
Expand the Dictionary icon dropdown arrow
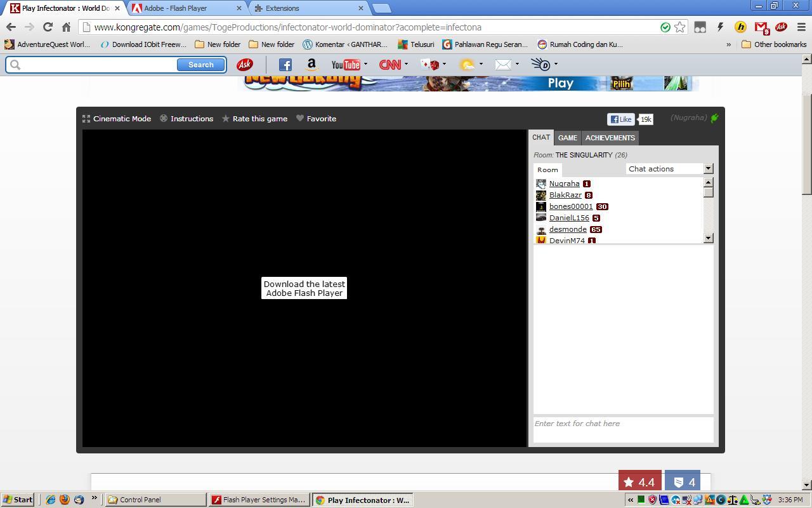[x=556, y=64]
